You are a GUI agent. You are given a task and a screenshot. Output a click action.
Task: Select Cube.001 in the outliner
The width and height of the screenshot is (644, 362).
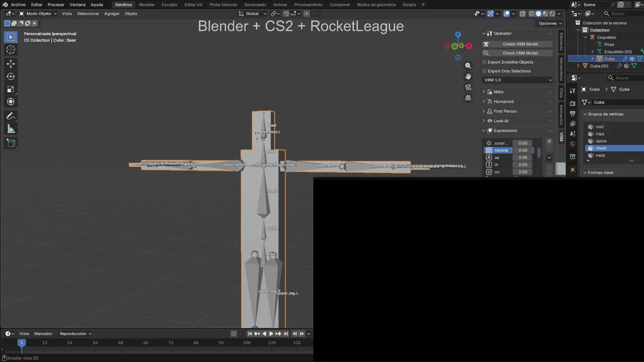[599, 66]
